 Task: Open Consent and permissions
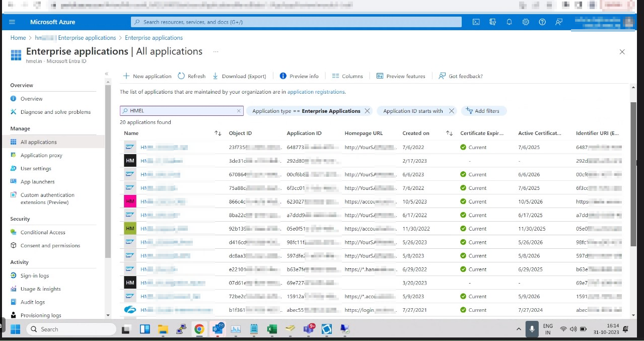[50, 245]
